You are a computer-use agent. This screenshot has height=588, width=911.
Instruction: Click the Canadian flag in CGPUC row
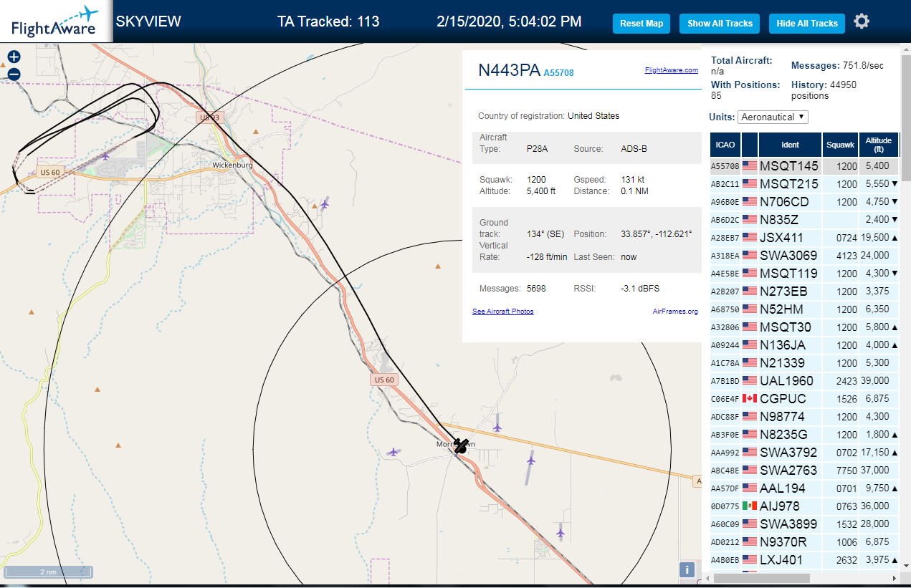(x=750, y=399)
